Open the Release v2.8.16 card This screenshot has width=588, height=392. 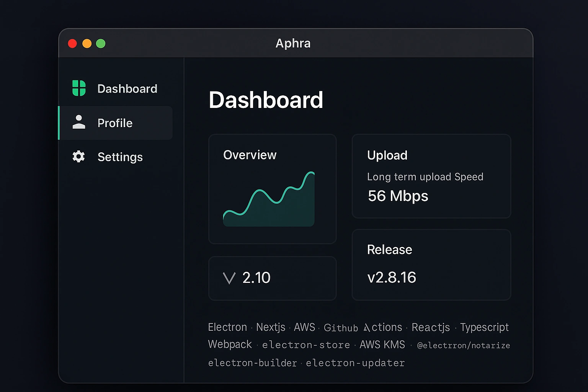431,264
